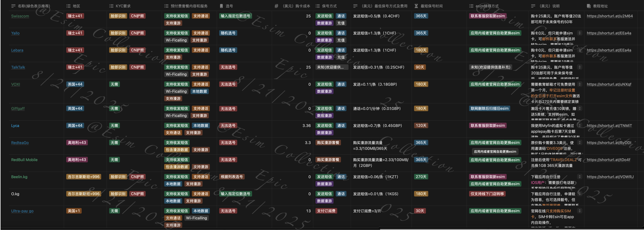Click the text icon beside 说明 header
The height and width of the screenshot is (230, 644).
(x=533, y=6)
